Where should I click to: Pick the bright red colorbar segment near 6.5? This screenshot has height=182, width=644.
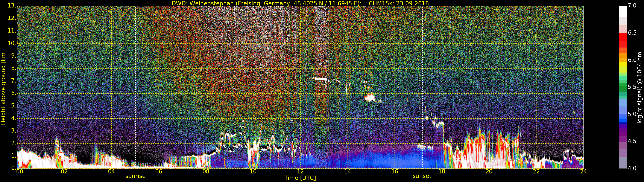pos(623,37)
